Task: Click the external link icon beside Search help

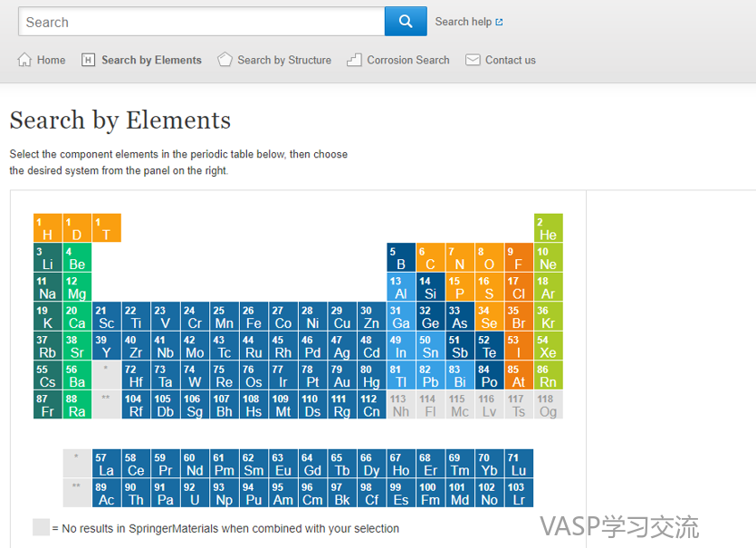Action: pyautogui.click(x=499, y=22)
